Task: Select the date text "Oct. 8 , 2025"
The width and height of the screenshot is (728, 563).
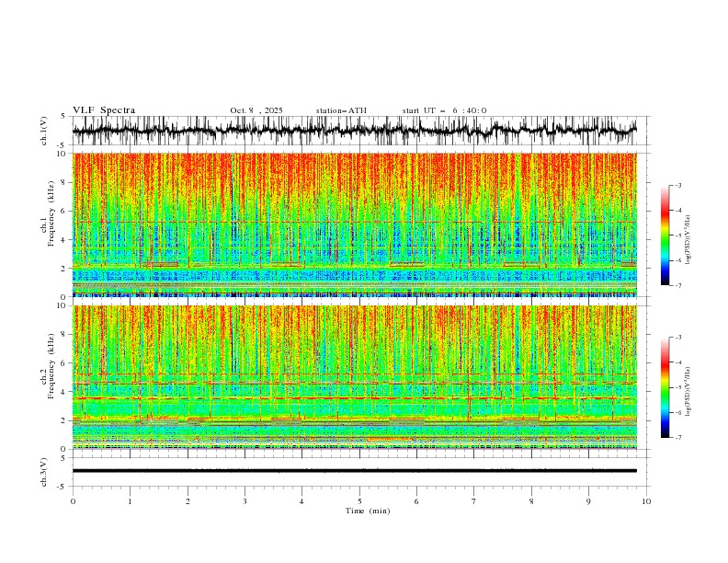Action: [x=256, y=110]
